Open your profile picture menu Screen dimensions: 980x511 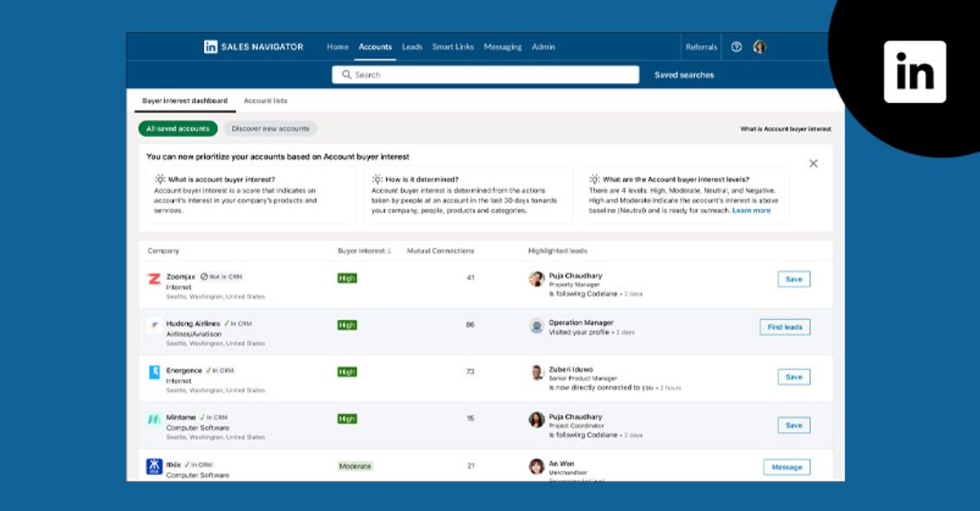click(x=760, y=47)
